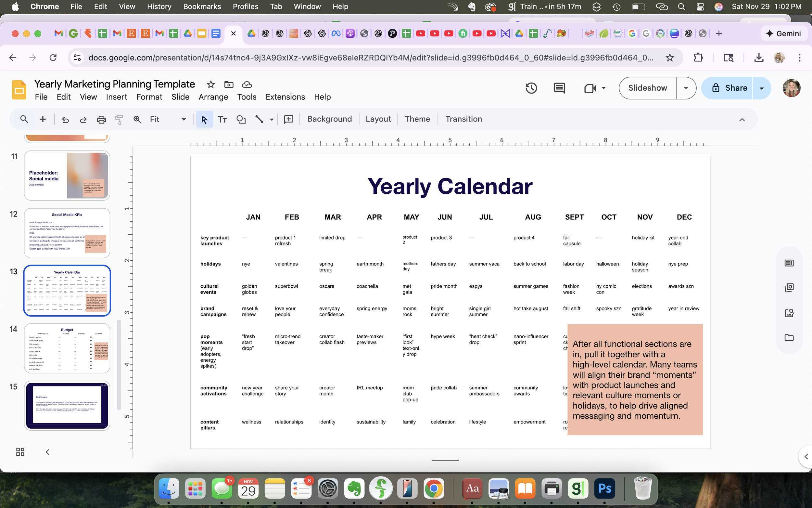Click the print icon in toolbar
The width and height of the screenshot is (812, 508).
[x=101, y=119]
